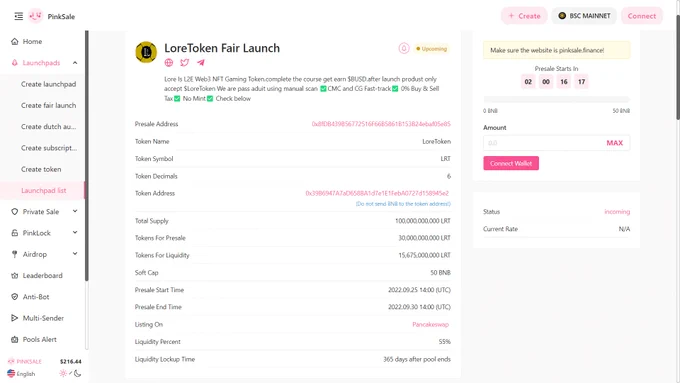Open Create subscription

point(49,148)
